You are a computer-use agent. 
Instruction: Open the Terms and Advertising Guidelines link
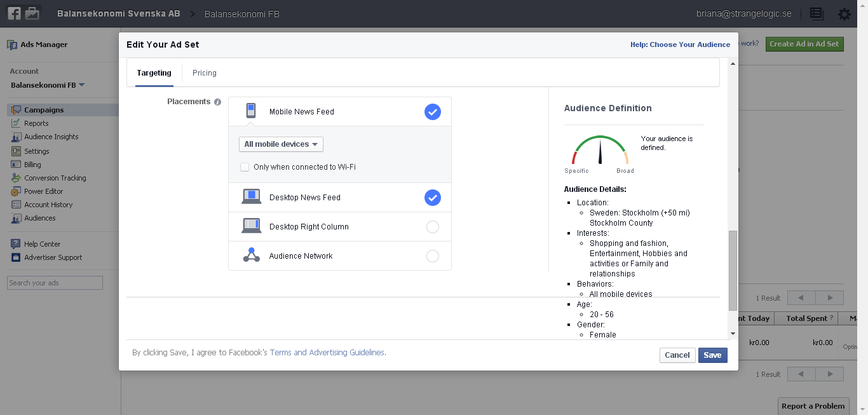pos(327,352)
